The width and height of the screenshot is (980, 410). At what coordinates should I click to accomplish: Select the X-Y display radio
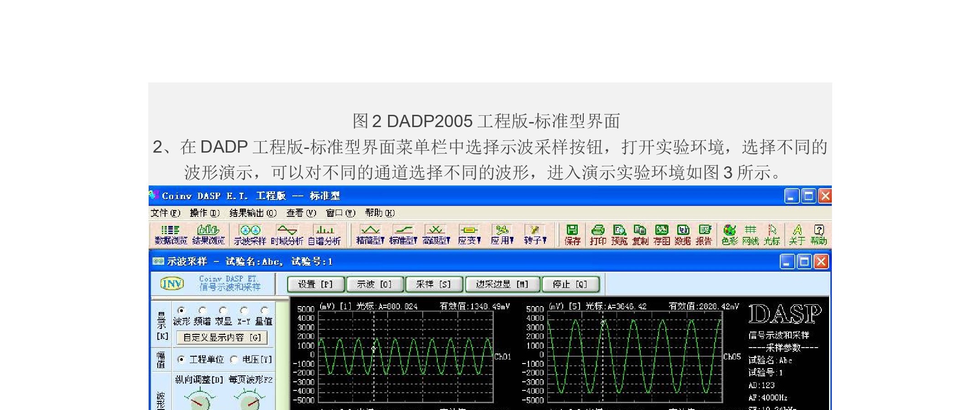tap(244, 310)
